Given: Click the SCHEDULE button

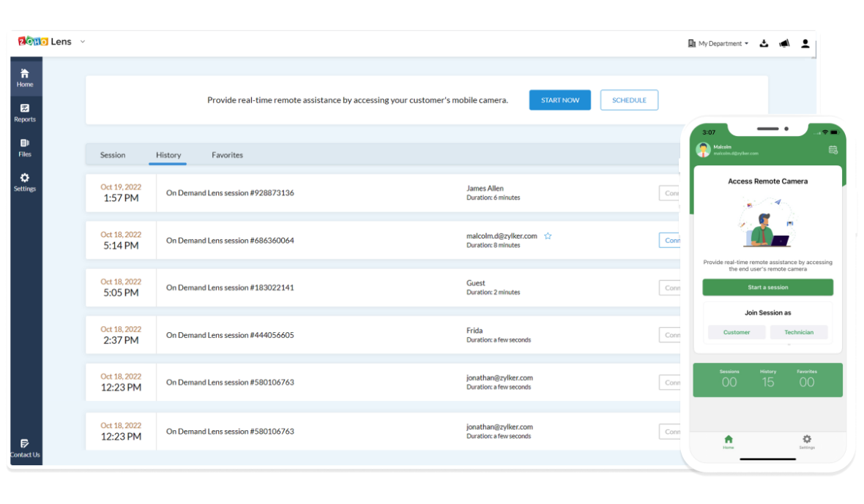Looking at the screenshot, I should click(x=629, y=100).
